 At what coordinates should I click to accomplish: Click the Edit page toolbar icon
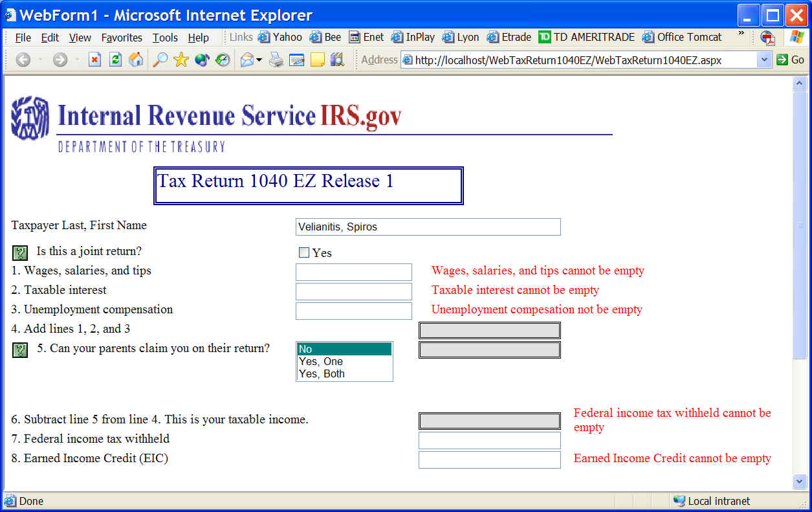(297, 60)
